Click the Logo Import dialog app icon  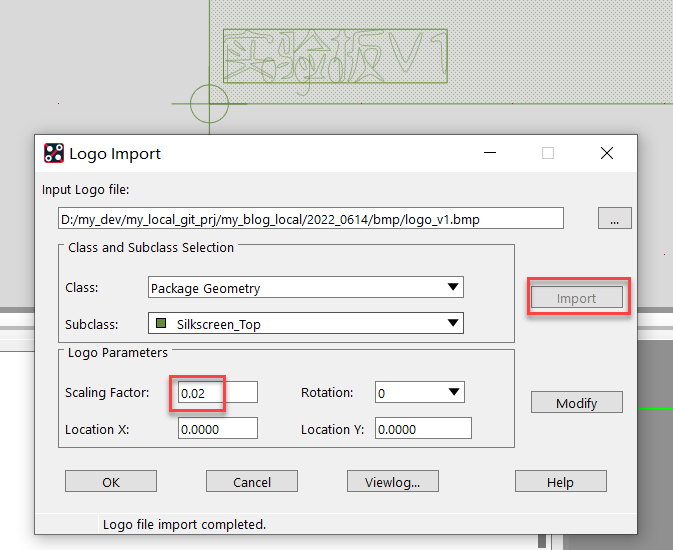54,154
